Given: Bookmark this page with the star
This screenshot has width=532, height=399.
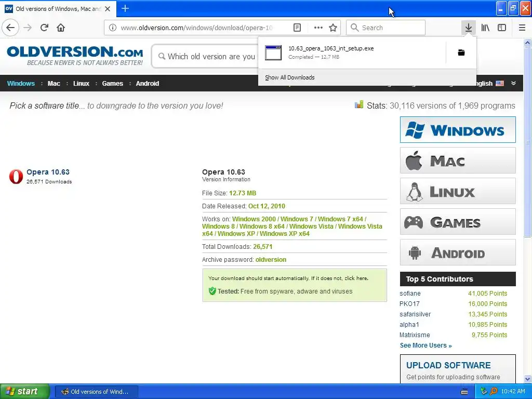Looking at the screenshot, I should click(333, 28).
